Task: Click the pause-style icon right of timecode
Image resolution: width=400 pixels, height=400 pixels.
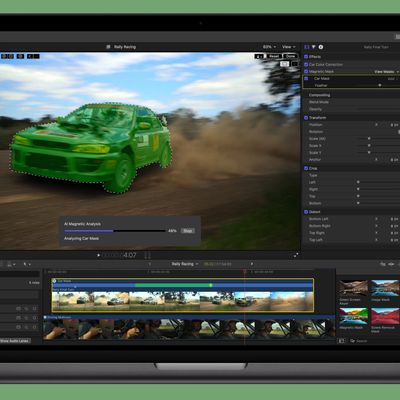Action: tap(147, 255)
